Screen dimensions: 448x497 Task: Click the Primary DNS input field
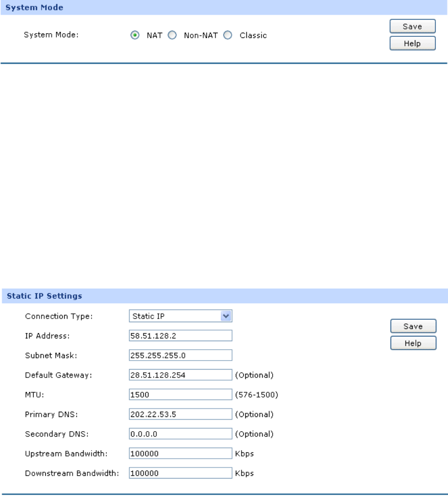[181, 414]
